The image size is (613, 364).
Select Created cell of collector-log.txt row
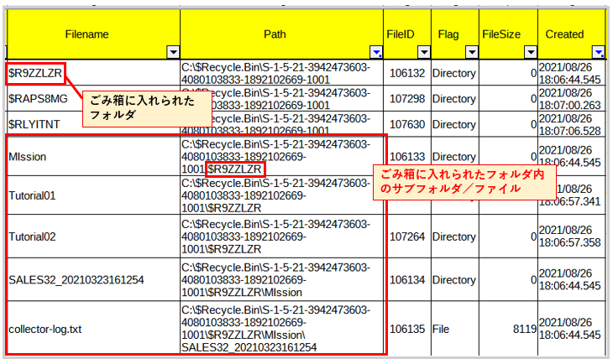pos(572,329)
